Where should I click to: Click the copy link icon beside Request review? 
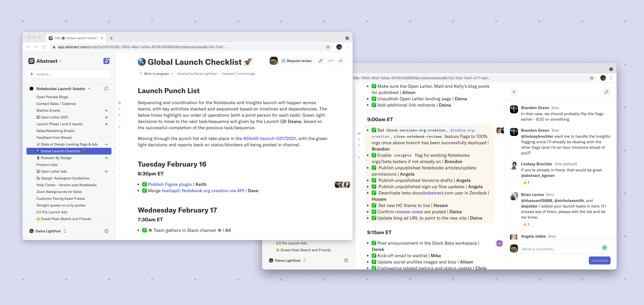[321, 61]
